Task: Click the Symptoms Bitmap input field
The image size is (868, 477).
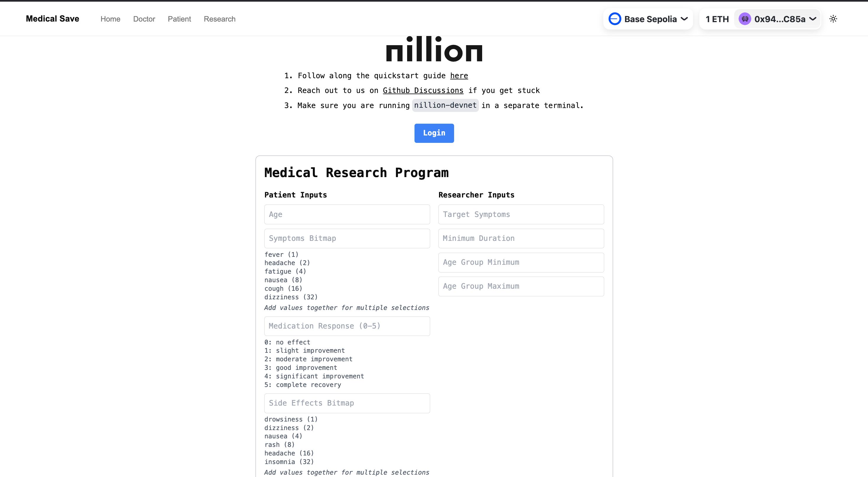Action: coord(347,238)
